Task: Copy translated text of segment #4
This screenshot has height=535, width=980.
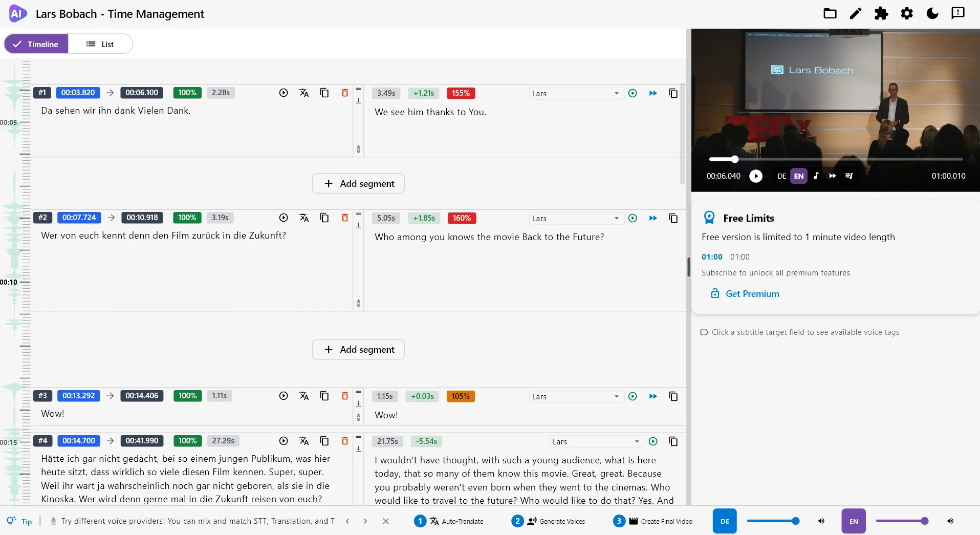Action: (x=673, y=441)
